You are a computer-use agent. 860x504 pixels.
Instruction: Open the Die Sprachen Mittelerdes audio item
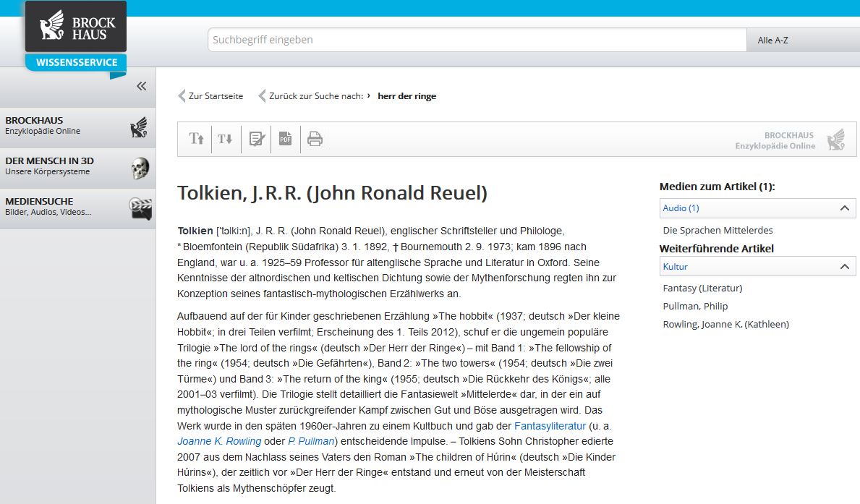click(x=718, y=230)
